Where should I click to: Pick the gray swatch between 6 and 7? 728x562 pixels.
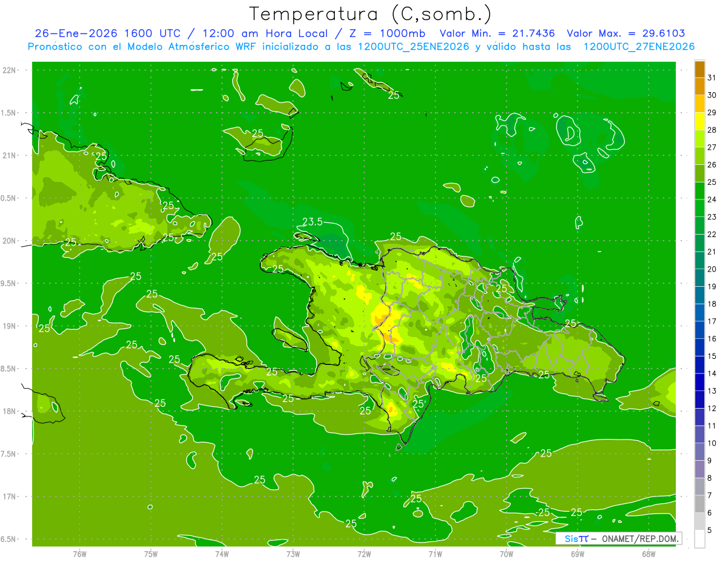(x=699, y=504)
